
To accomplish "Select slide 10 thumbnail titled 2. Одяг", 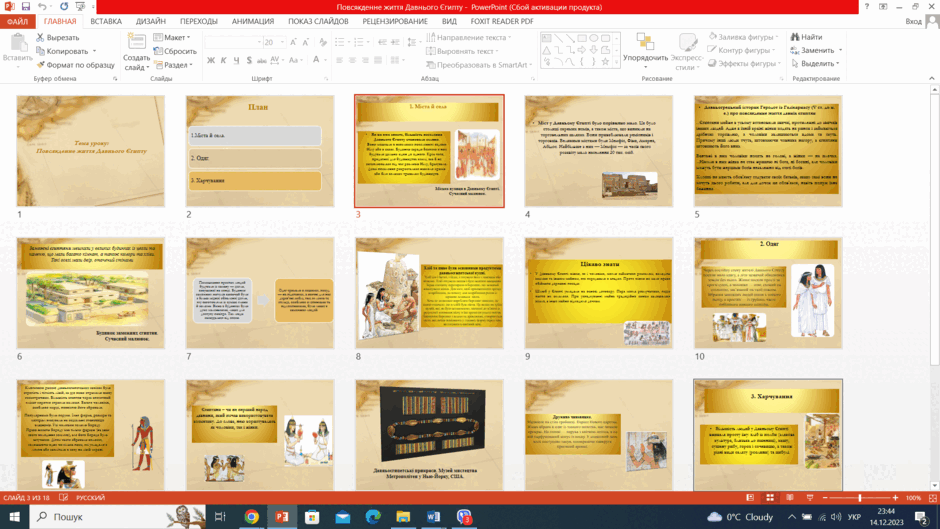I will coord(768,293).
